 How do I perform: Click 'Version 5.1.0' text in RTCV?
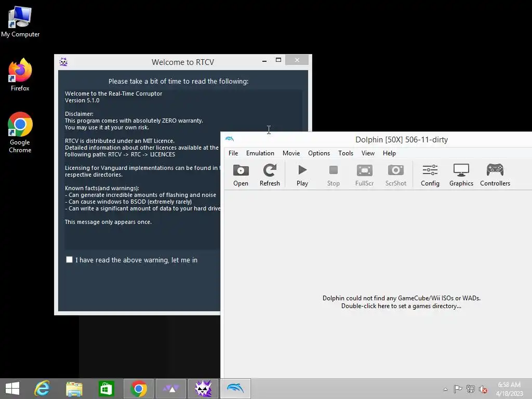[82, 100]
